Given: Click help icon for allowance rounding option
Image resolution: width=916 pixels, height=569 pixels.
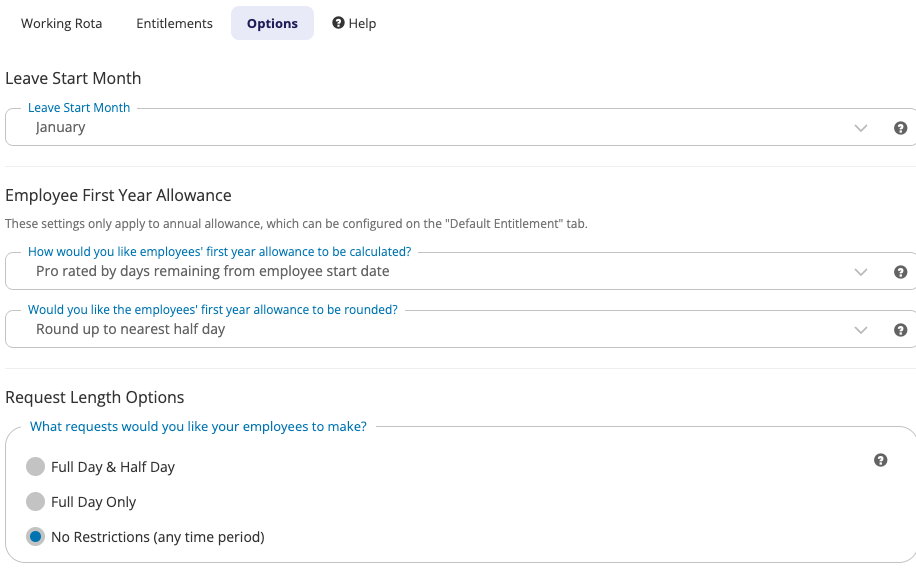Looking at the screenshot, I should pos(900,330).
